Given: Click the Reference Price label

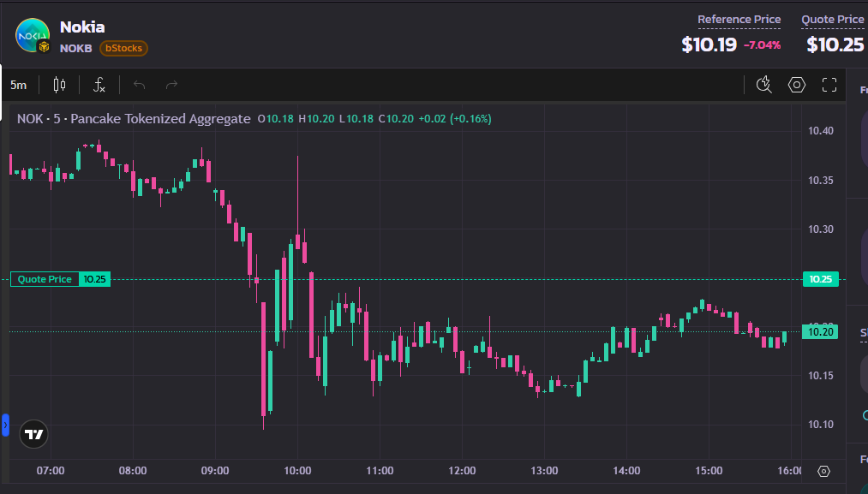Looking at the screenshot, I should pyautogui.click(x=739, y=20).
